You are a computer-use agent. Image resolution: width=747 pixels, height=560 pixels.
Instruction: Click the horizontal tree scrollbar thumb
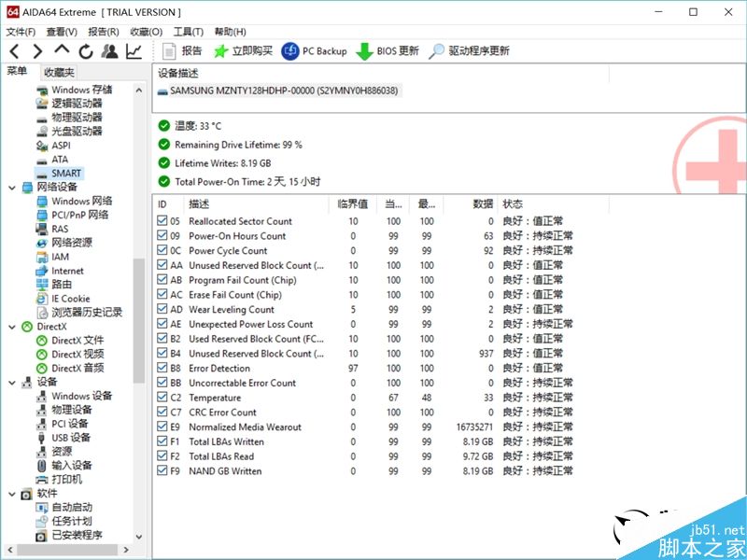pos(67,550)
